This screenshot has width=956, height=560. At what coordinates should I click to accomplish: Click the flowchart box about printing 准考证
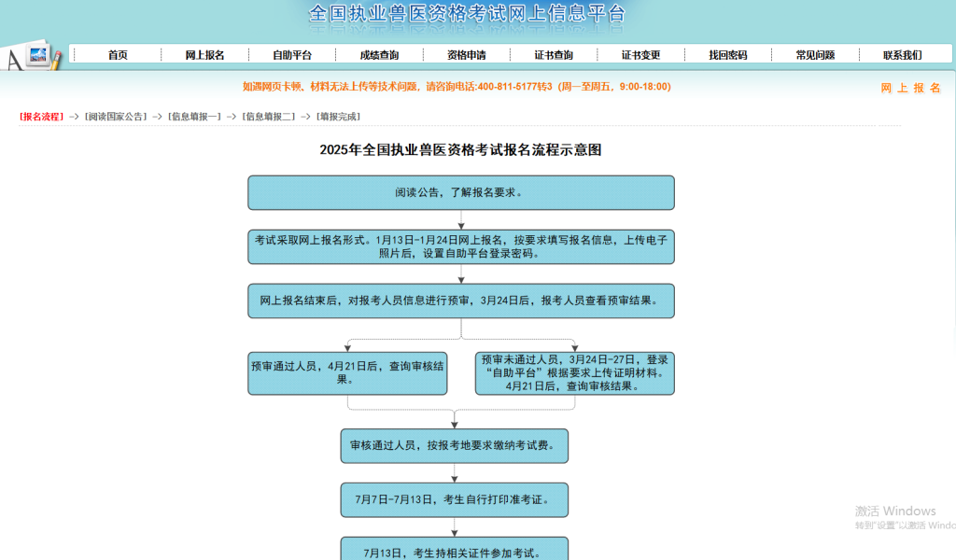pos(455,499)
